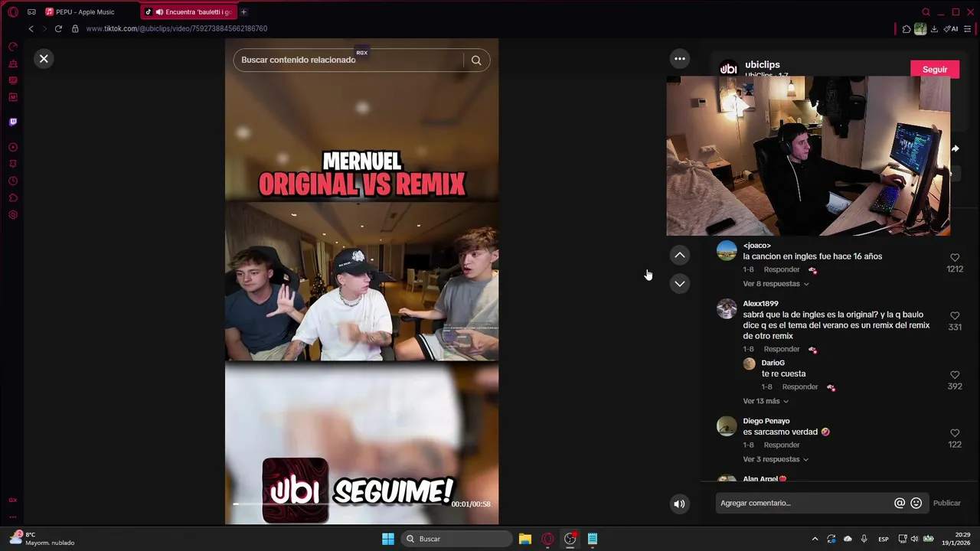Like joaco's comment about 16 años

(955, 258)
